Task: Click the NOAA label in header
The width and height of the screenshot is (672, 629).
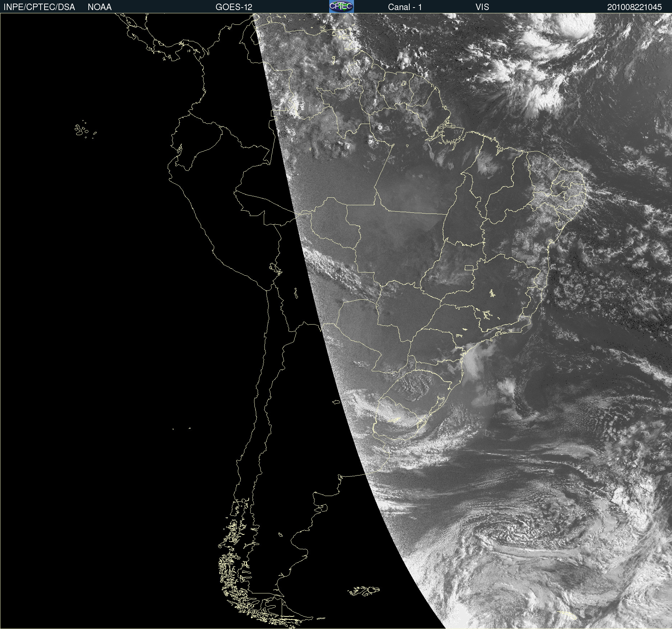Action: pyautogui.click(x=100, y=7)
